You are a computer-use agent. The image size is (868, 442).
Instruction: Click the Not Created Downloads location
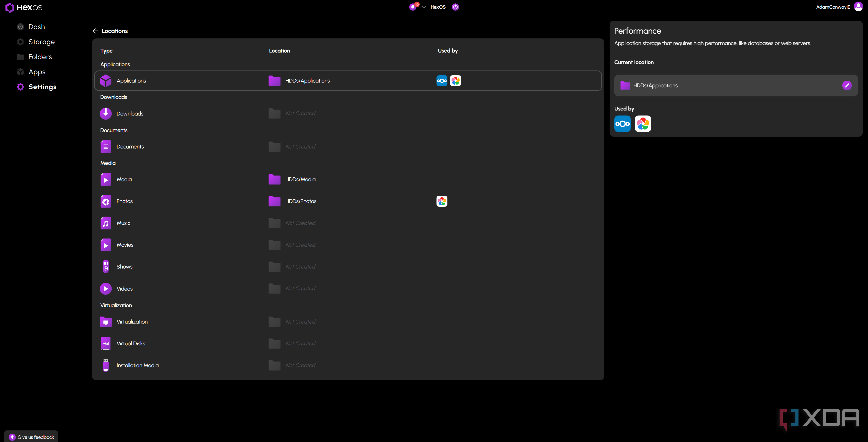click(x=292, y=113)
